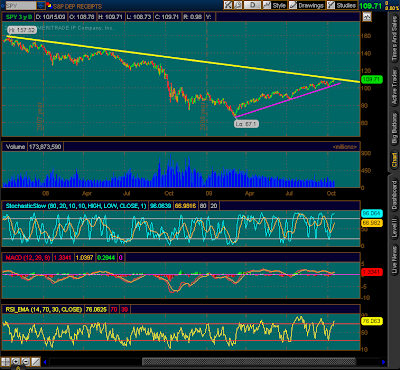This screenshot has height=370, width=400.
Task: Click the SPY symbol input field
Action: [21, 5]
